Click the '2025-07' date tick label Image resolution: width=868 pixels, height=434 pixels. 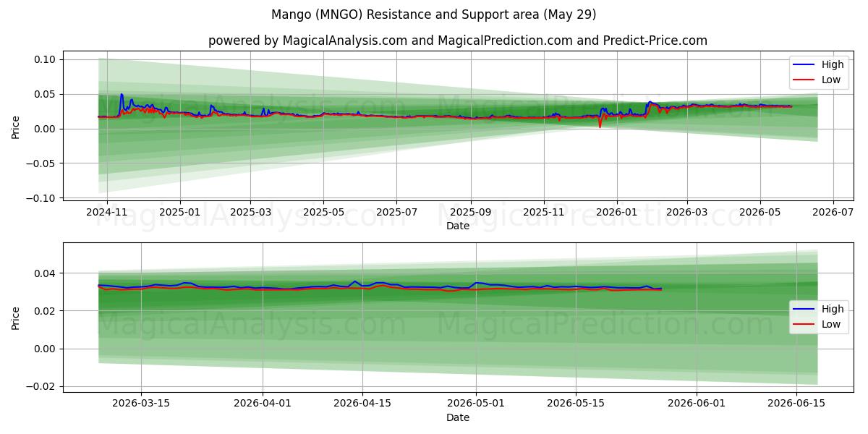(396, 212)
